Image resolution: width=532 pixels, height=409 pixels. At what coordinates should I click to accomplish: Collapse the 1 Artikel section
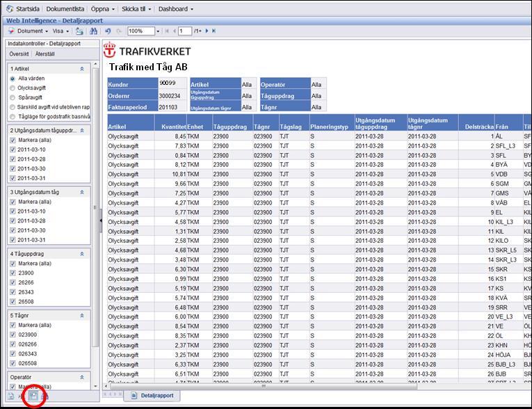(x=82, y=69)
